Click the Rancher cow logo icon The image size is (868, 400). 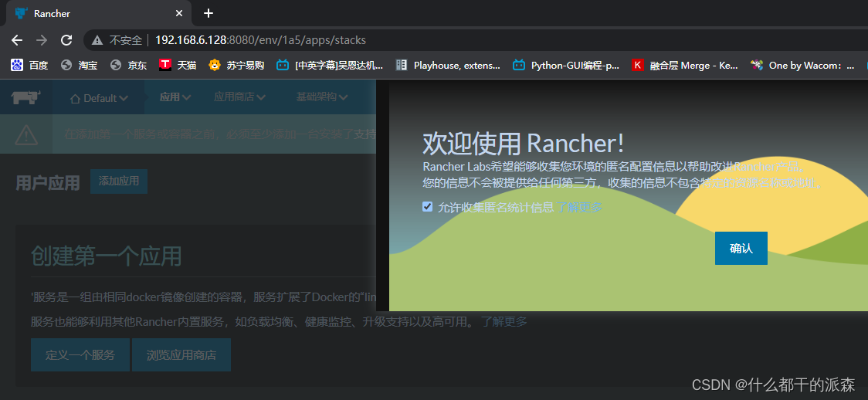tap(26, 97)
